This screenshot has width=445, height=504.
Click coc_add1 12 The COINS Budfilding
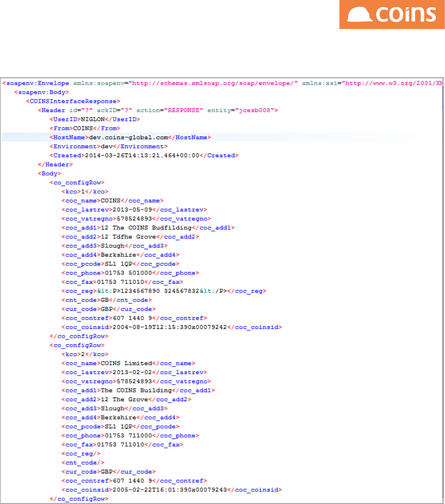click(148, 228)
